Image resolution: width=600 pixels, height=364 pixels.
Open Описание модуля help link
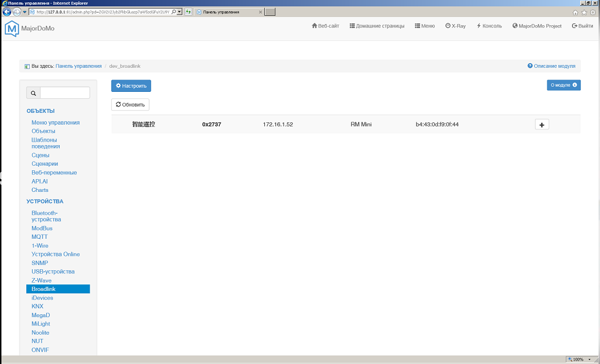[551, 66]
